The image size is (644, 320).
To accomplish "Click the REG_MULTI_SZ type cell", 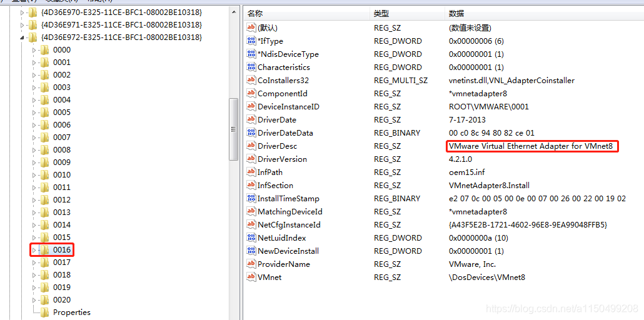I will click(x=400, y=81).
